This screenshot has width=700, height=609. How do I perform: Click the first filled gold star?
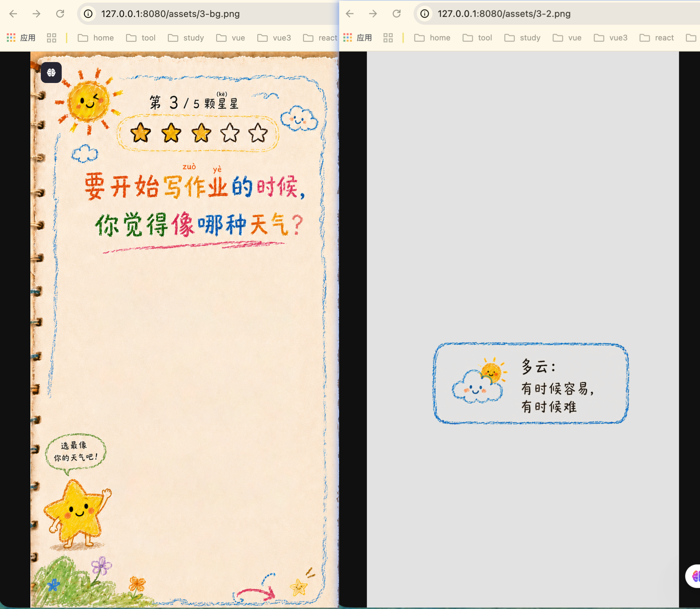[141, 133]
